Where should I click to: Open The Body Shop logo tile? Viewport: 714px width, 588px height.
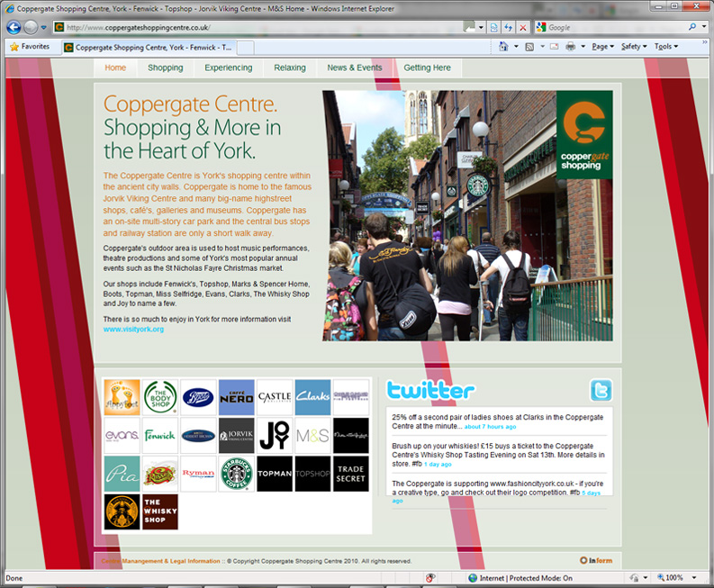pyautogui.click(x=160, y=397)
